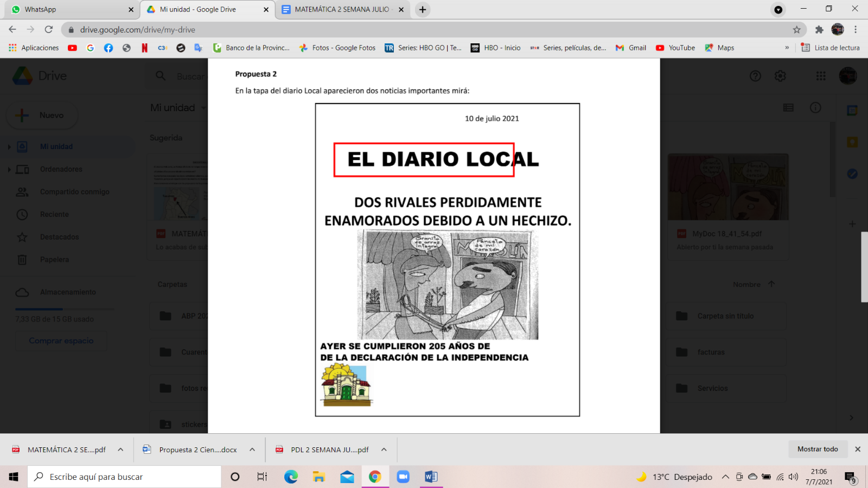Open a new browser tab
This screenshot has height=488, width=868.
423,9
